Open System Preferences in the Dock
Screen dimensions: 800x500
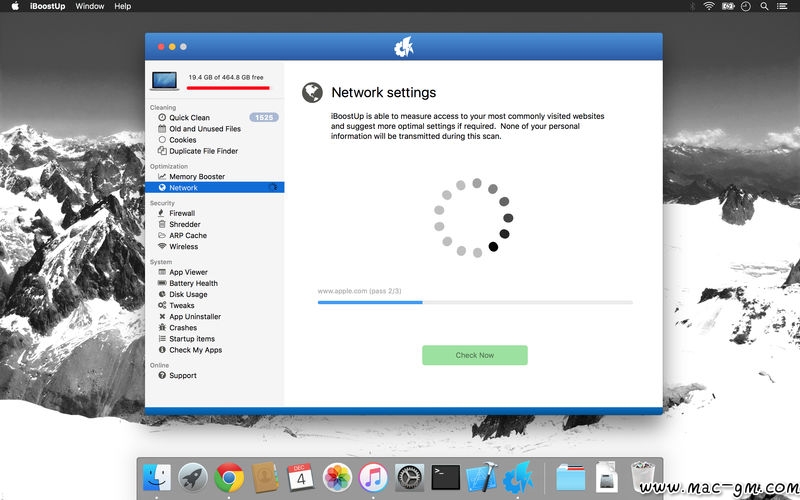[x=409, y=478]
